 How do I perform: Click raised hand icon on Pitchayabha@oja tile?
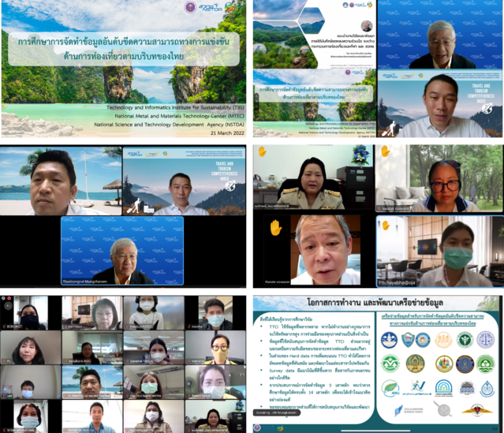386,226
